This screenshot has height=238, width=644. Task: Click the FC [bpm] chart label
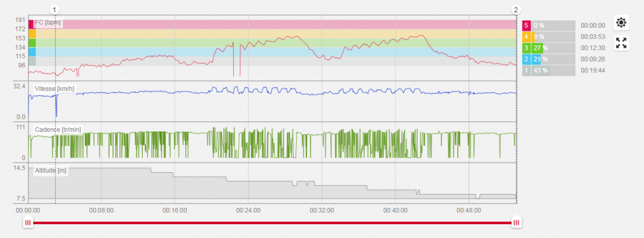tap(48, 23)
